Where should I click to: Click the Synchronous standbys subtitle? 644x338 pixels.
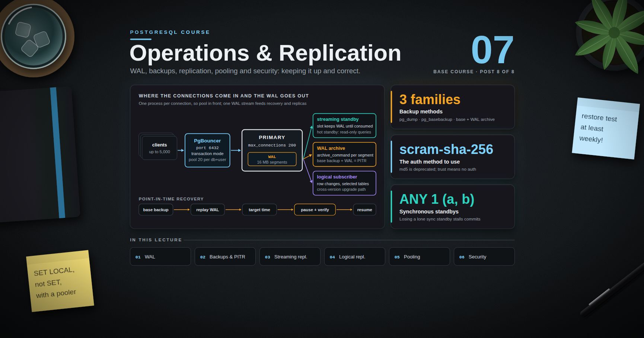pos(429,212)
